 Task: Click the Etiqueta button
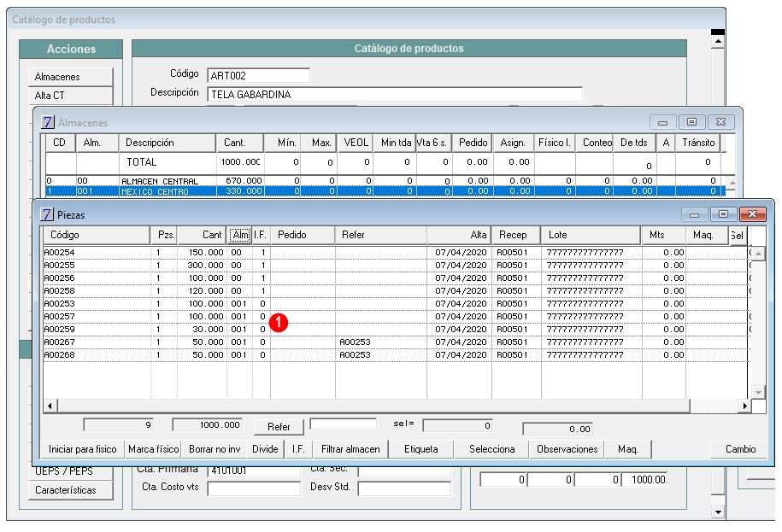421,449
